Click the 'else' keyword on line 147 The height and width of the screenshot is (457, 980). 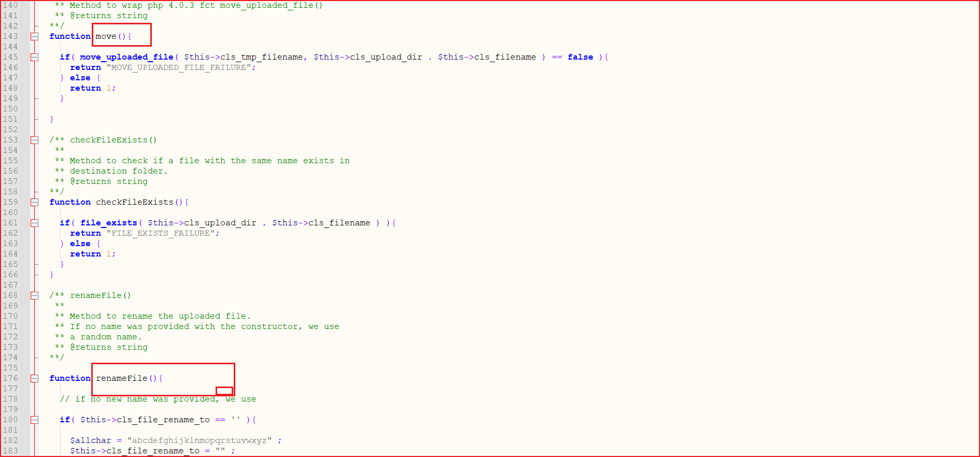pyautogui.click(x=80, y=78)
